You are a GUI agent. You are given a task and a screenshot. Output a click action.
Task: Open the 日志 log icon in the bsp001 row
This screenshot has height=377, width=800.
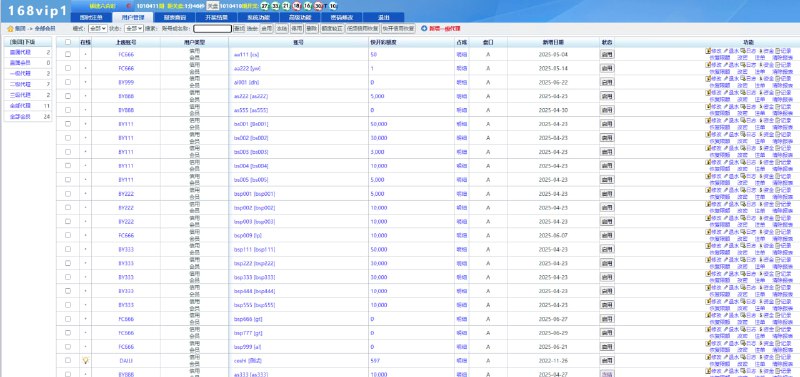point(743,190)
